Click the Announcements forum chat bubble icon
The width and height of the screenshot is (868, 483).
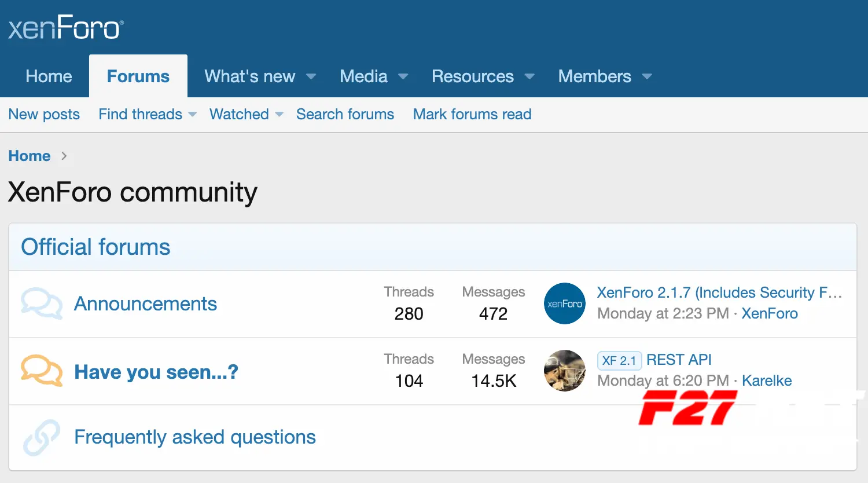point(42,303)
